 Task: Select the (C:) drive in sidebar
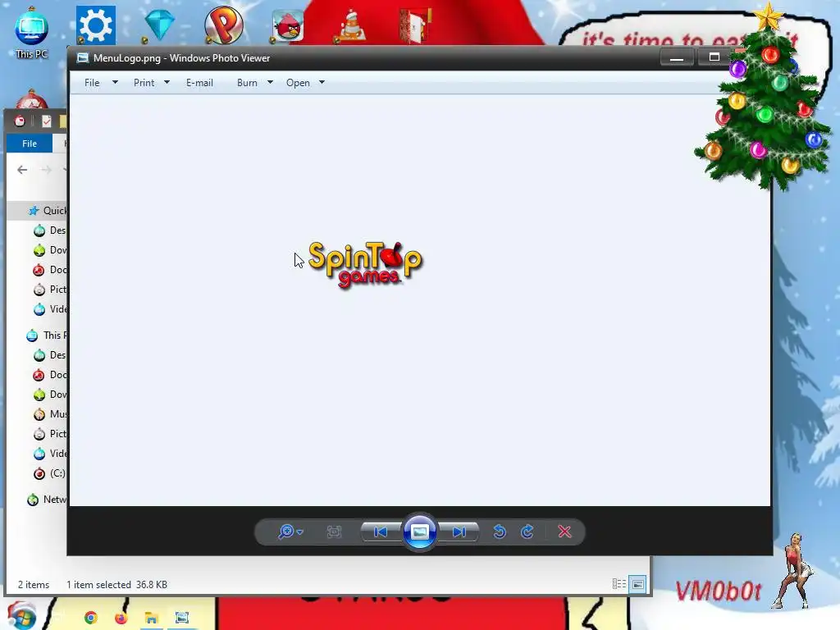coord(48,473)
